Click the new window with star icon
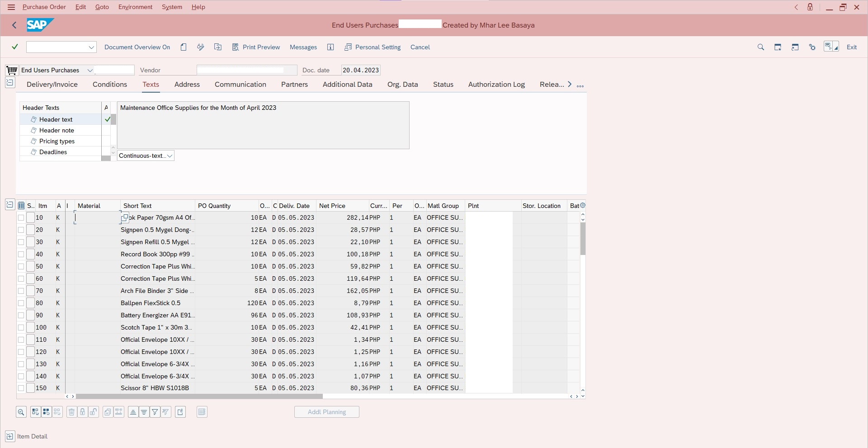Viewport: 868px width, 448px height. pos(778,47)
